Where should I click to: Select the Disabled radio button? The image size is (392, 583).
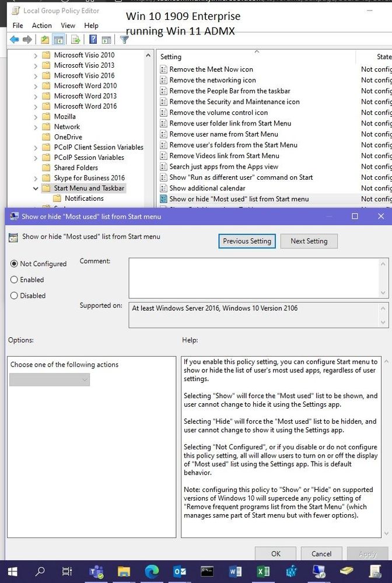click(14, 296)
